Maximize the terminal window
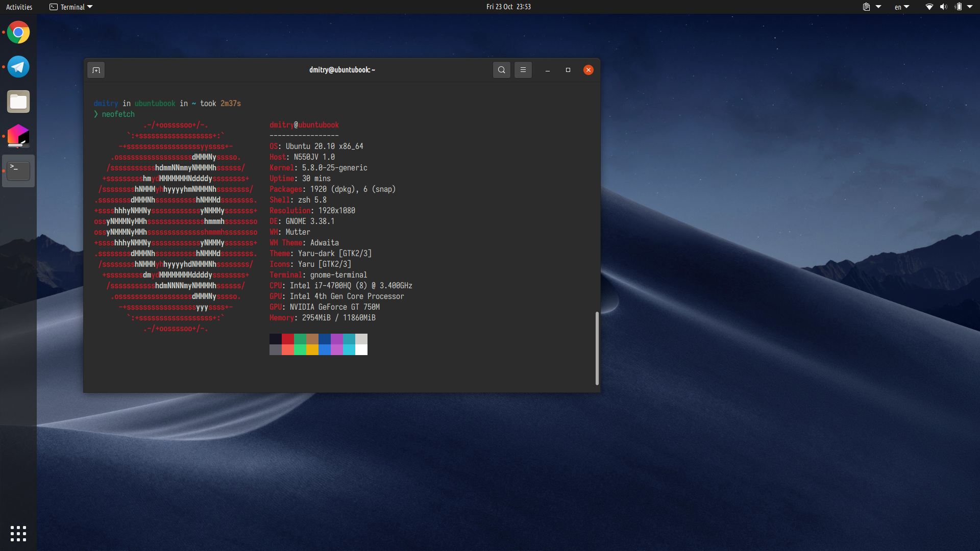 tap(568, 70)
